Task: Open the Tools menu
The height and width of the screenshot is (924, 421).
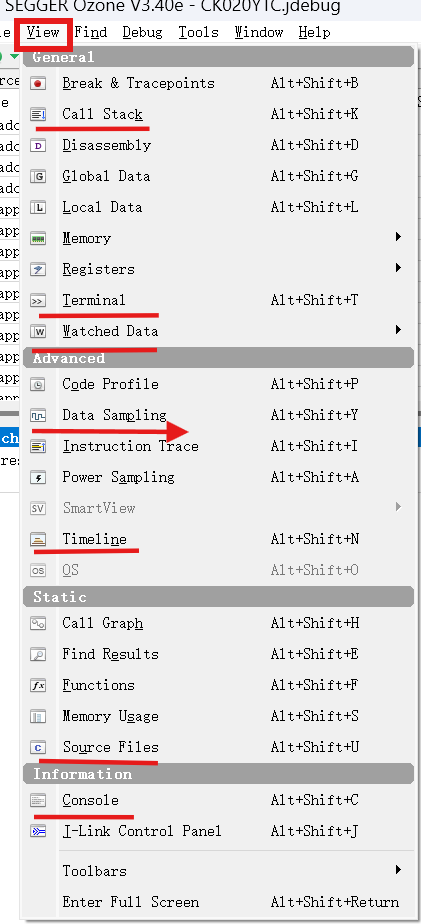Action: tap(199, 32)
